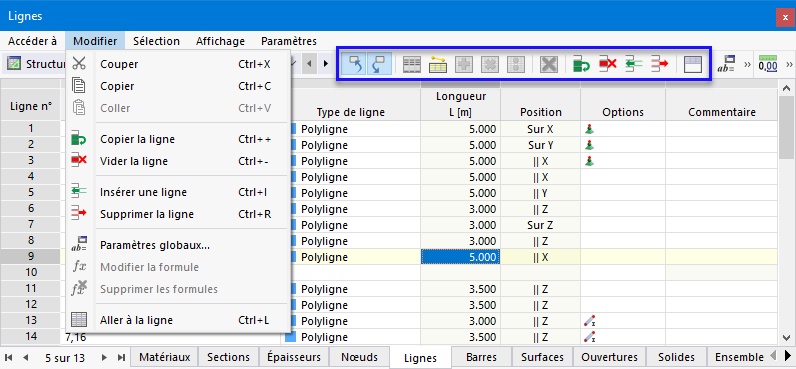Toggle the second selection sync button with down arrow
Viewport: 796px width, 369px height.
pyautogui.click(x=379, y=64)
